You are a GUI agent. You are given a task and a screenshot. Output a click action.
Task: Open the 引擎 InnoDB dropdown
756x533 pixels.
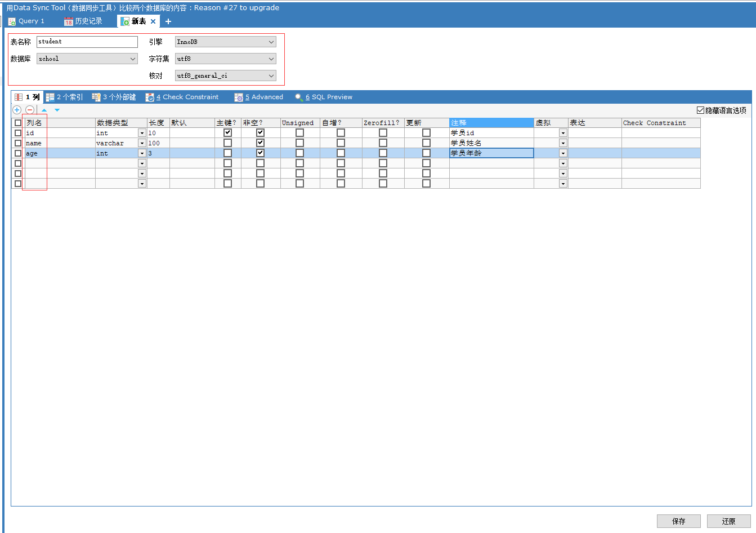pos(225,42)
